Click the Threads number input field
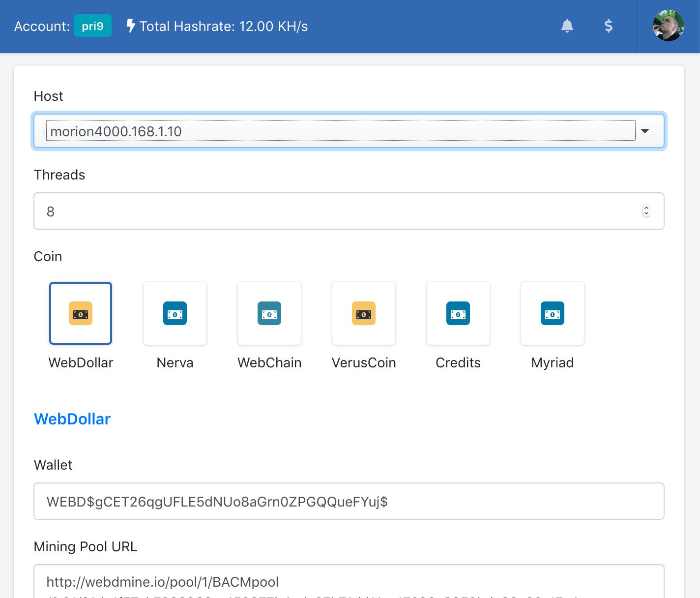This screenshot has width=700, height=598. 349,211
